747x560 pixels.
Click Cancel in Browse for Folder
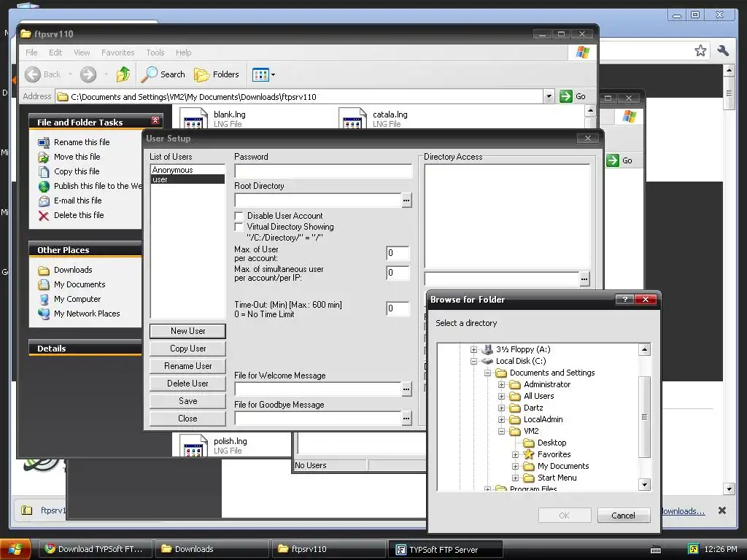pos(623,516)
